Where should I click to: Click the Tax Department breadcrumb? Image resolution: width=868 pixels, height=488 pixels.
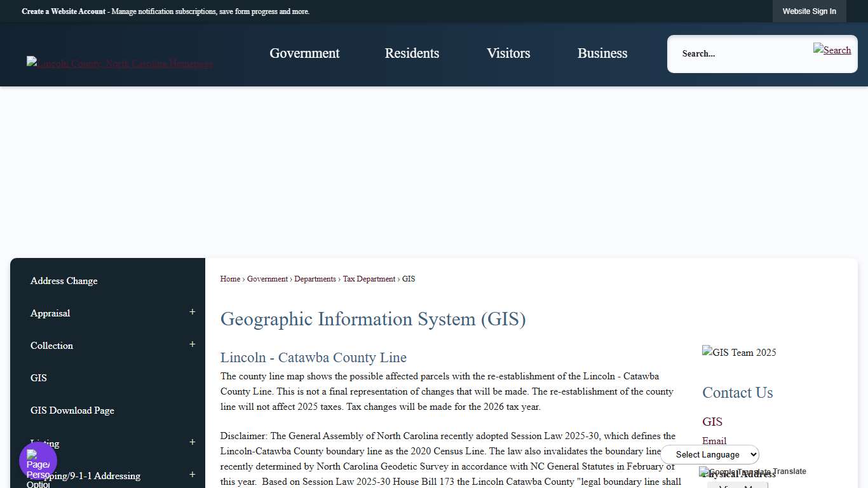pyautogui.click(x=369, y=278)
